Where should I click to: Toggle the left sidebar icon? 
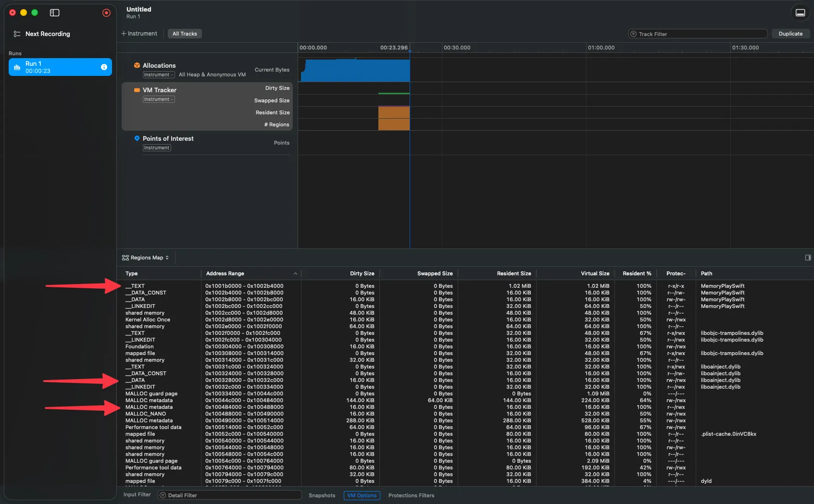54,13
